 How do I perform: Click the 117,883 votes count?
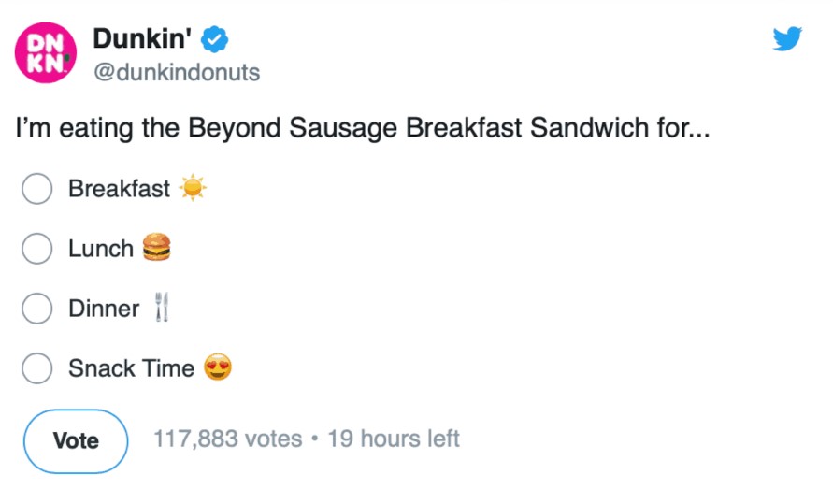point(227,439)
